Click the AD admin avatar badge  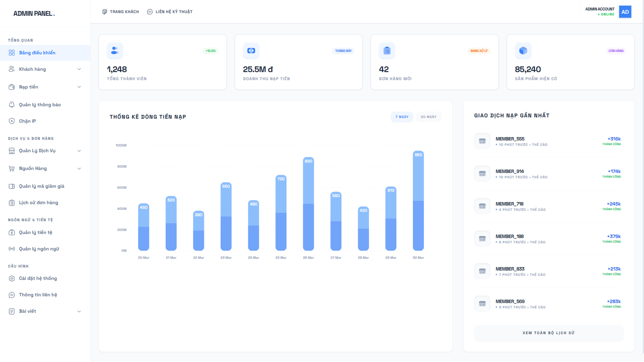(625, 12)
